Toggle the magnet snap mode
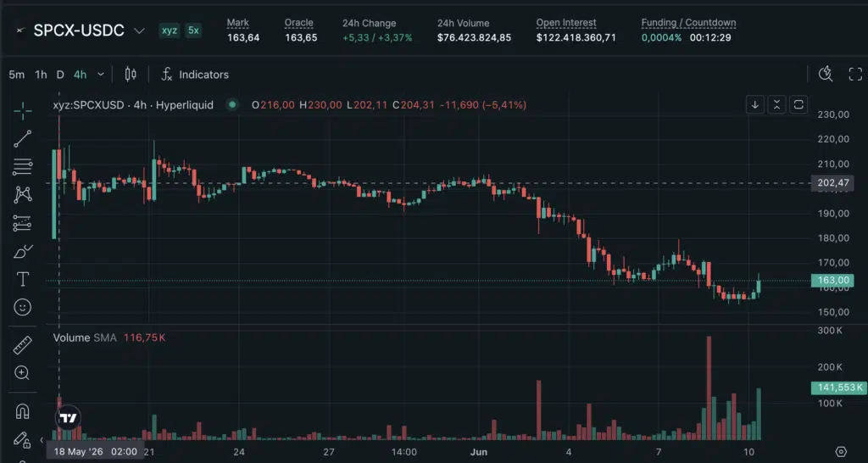The width and height of the screenshot is (868, 463). point(23,411)
